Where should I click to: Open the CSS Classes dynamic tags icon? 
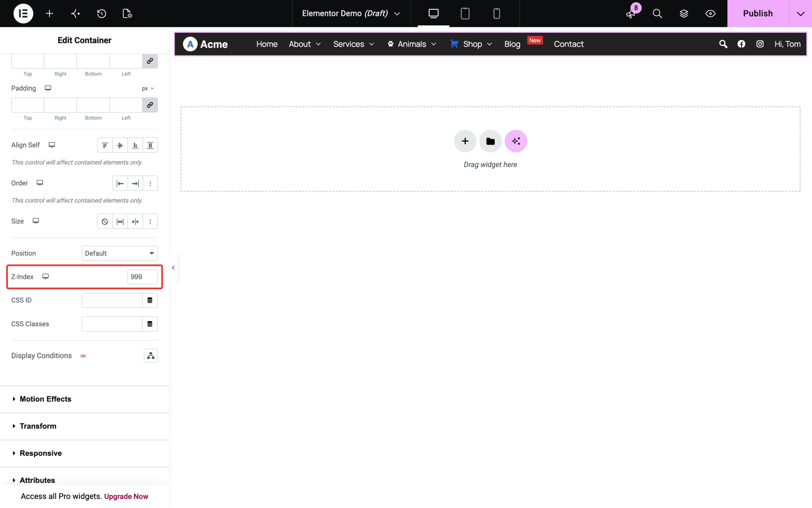pyautogui.click(x=150, y=324)
